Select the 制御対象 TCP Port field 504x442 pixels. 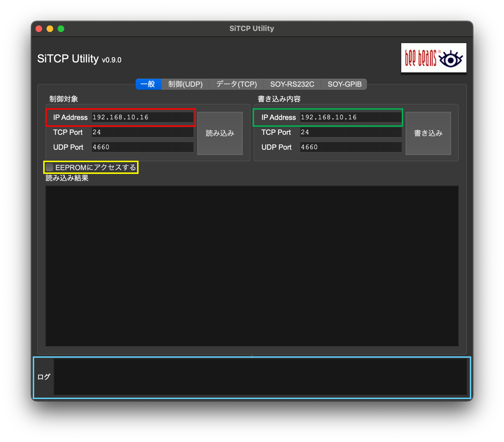tap(143, 132)
